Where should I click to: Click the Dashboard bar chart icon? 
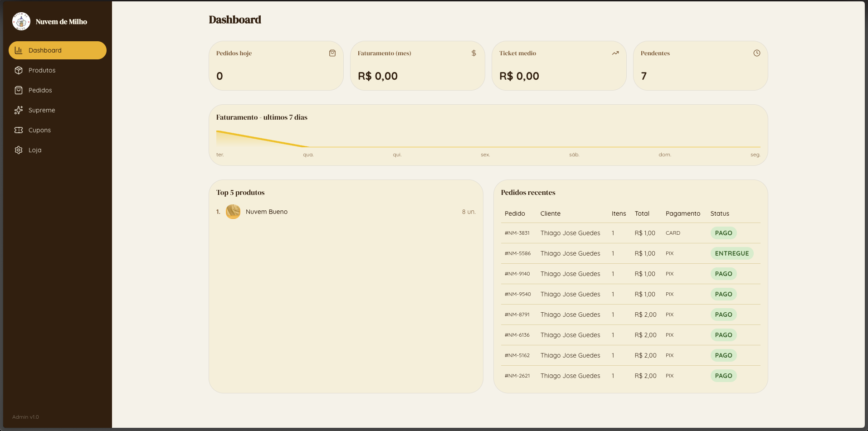coord(19,50)
